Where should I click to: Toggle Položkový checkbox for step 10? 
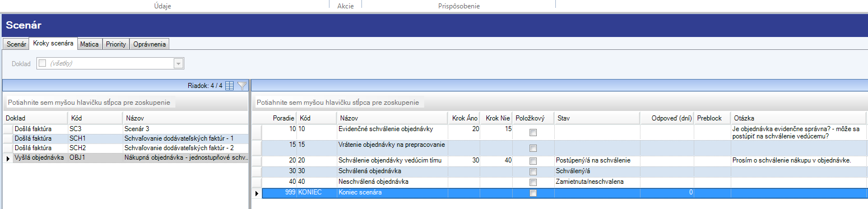tap(533, 133)
